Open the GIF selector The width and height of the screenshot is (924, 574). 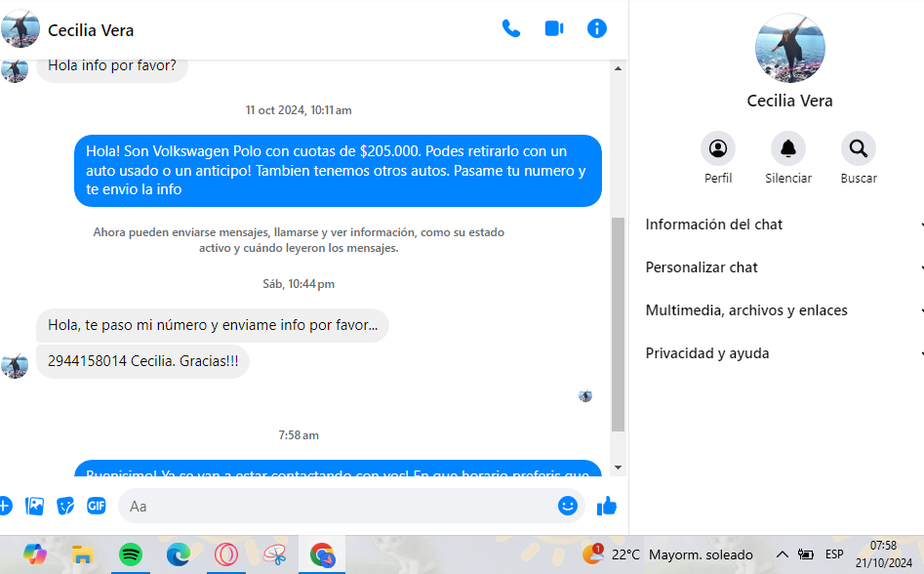coord(96,506)
